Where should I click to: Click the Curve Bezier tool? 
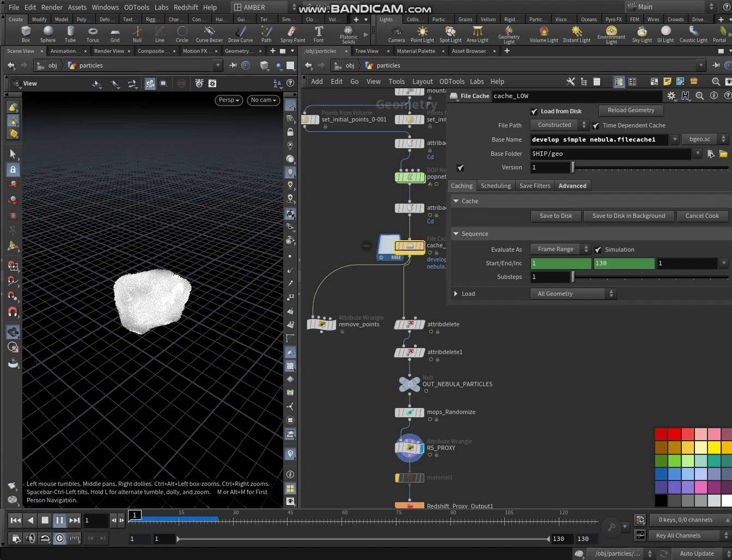point(209,34)
